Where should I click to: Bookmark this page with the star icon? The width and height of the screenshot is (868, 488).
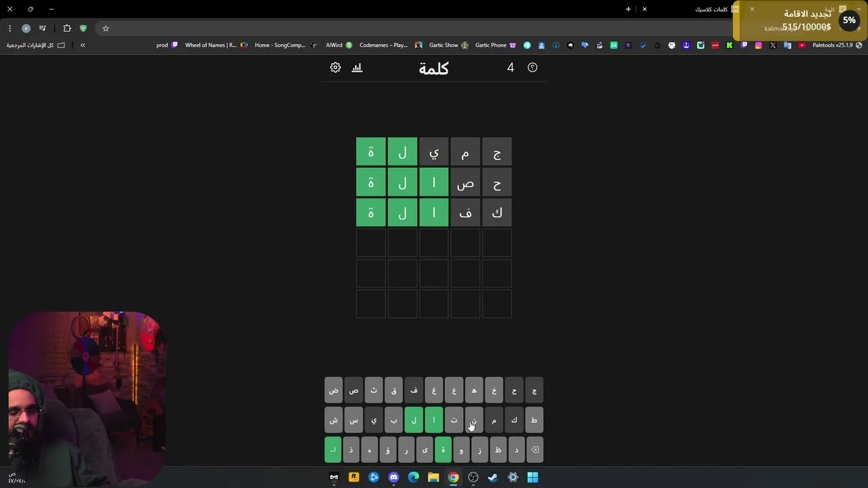pyautogui.click(x=106, y=28)
